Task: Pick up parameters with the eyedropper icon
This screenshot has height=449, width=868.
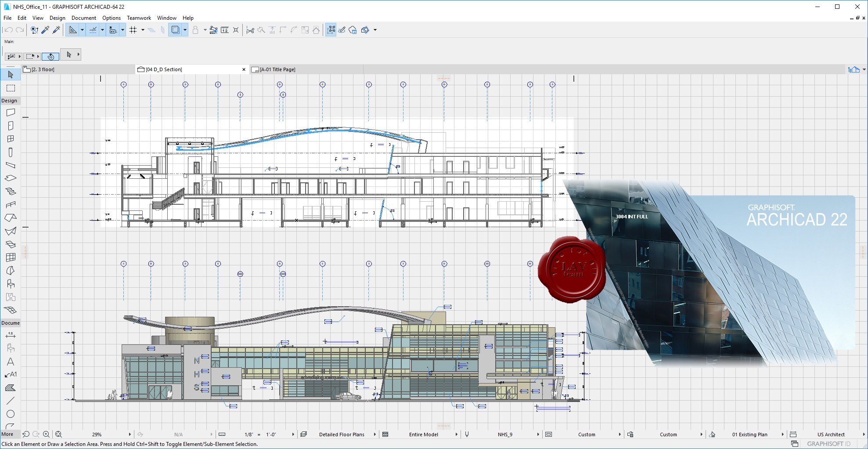Action: [45, 30]
